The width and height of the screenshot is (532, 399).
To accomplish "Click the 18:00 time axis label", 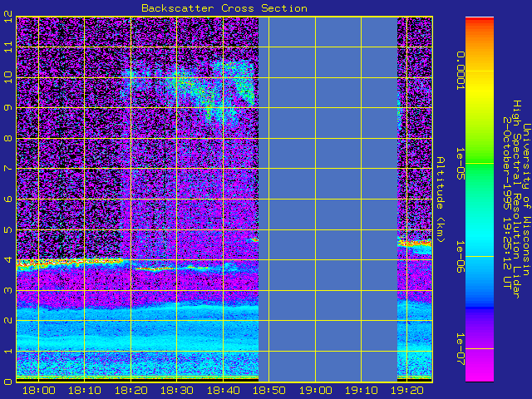I will [39, 391].
